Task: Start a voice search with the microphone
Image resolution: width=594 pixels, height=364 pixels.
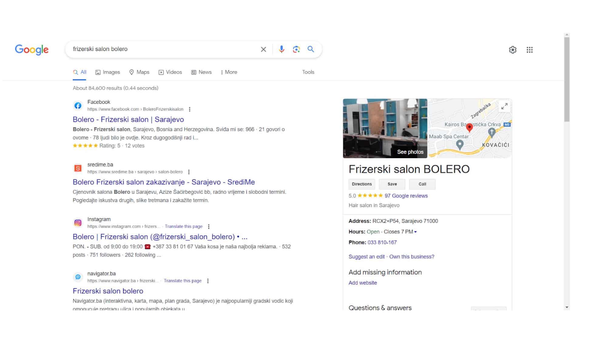Action: (x=282, y=49)
